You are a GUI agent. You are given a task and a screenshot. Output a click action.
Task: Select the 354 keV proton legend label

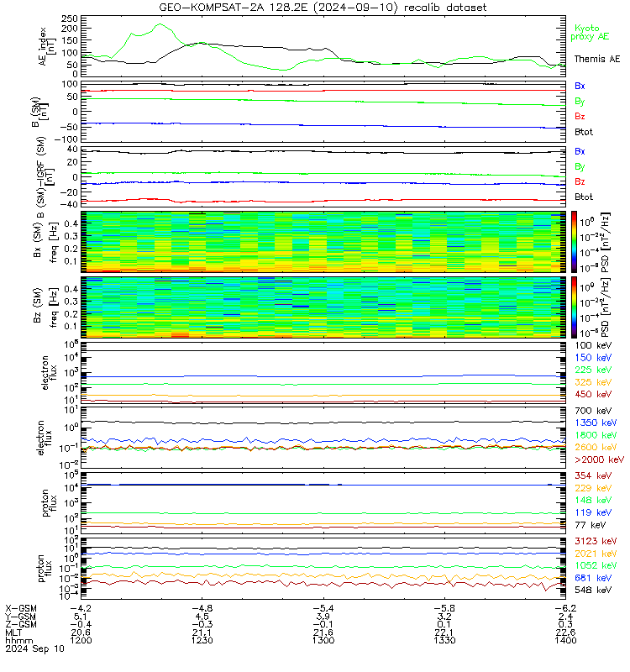point(593,475)
